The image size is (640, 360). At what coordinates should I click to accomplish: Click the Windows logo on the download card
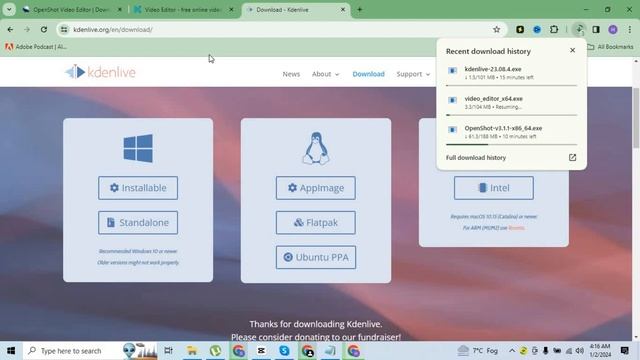tap(138, 148)
